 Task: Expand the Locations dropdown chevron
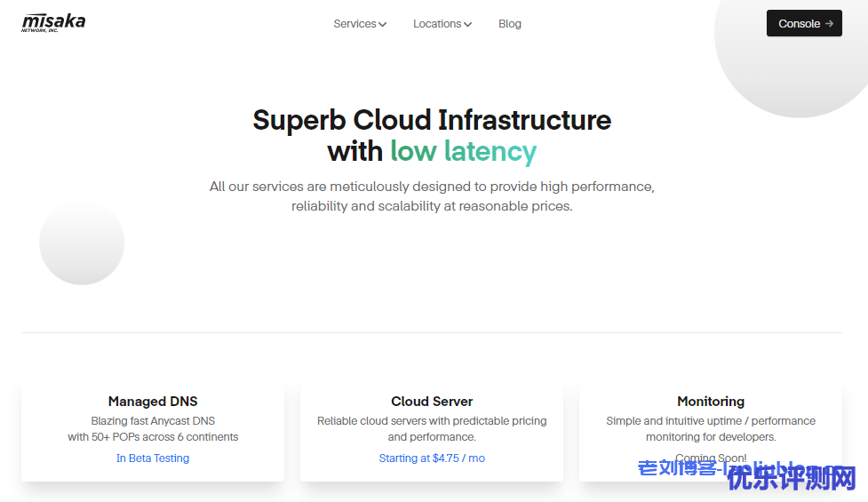(x=468, y=25)
